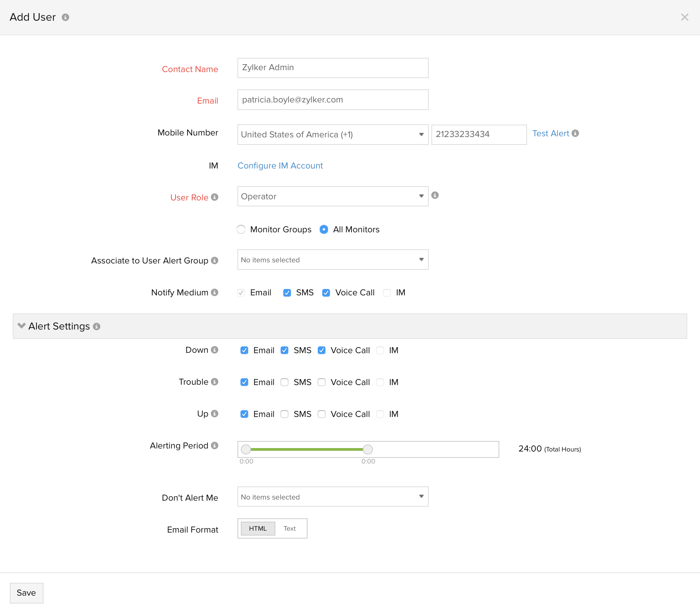Uncheck Email for Up alerts
This screenshot has height=608, width=700.
pos(244,414)
